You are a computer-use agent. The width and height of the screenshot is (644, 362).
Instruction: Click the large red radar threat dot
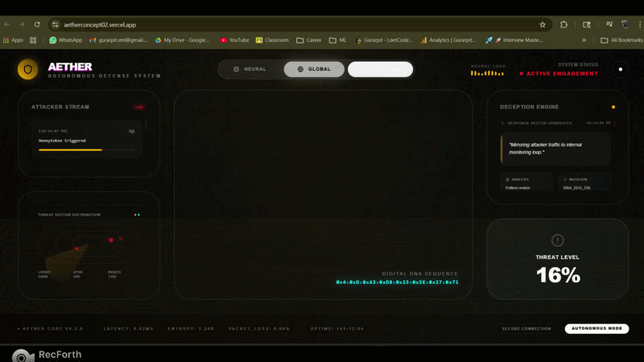pos(111,240)
